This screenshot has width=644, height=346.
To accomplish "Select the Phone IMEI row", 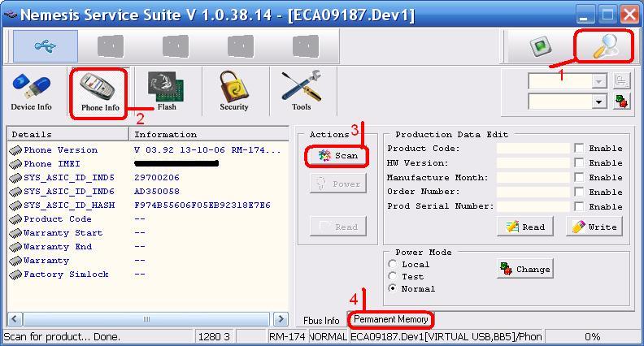I will pos(148,164).
